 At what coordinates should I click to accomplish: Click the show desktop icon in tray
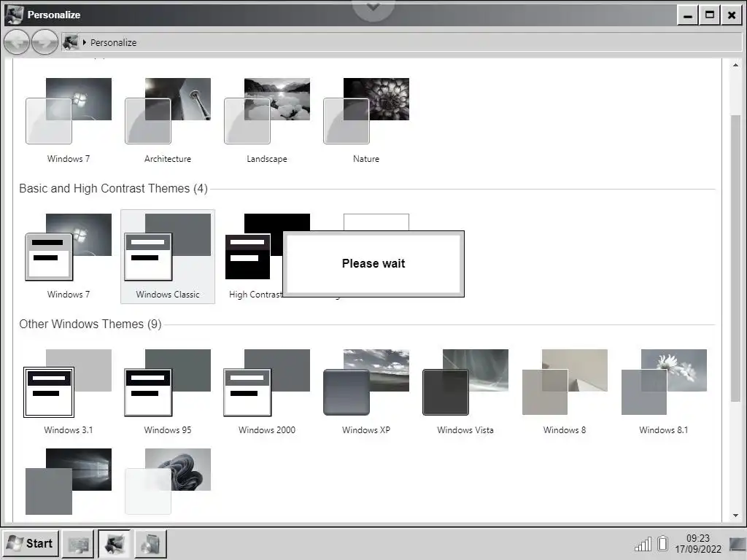click(x=737, y=543)
